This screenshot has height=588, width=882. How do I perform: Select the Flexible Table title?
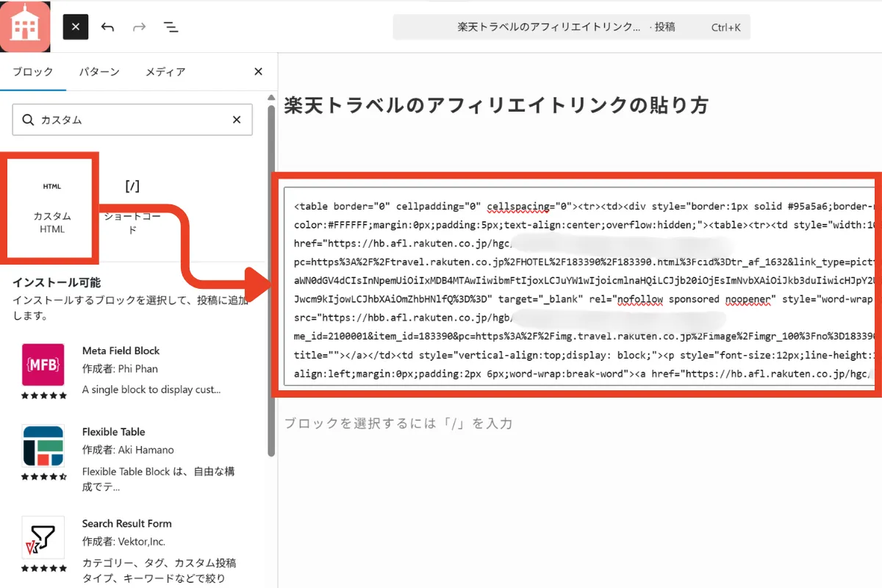(113, 431)
